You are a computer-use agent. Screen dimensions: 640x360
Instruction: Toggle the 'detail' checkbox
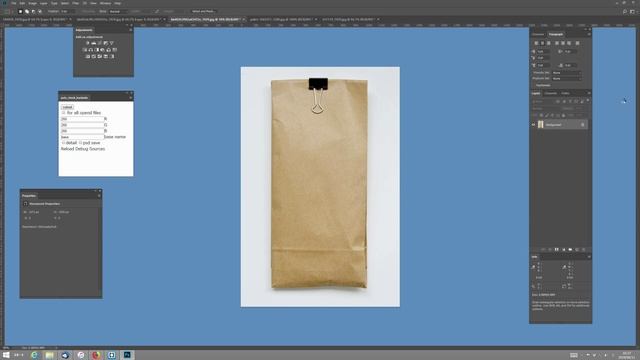click(x=63, y=143)
